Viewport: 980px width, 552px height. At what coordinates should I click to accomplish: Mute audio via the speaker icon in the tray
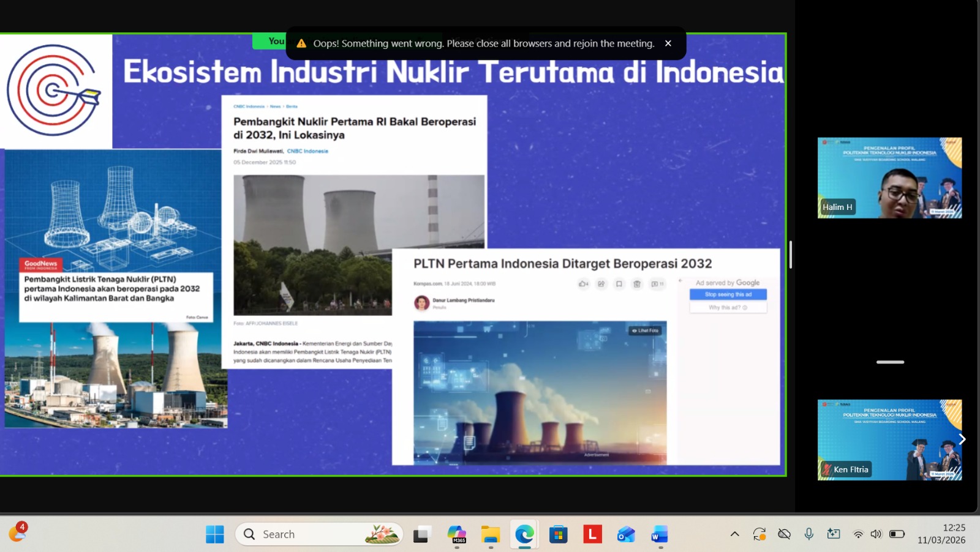(876, 533)
